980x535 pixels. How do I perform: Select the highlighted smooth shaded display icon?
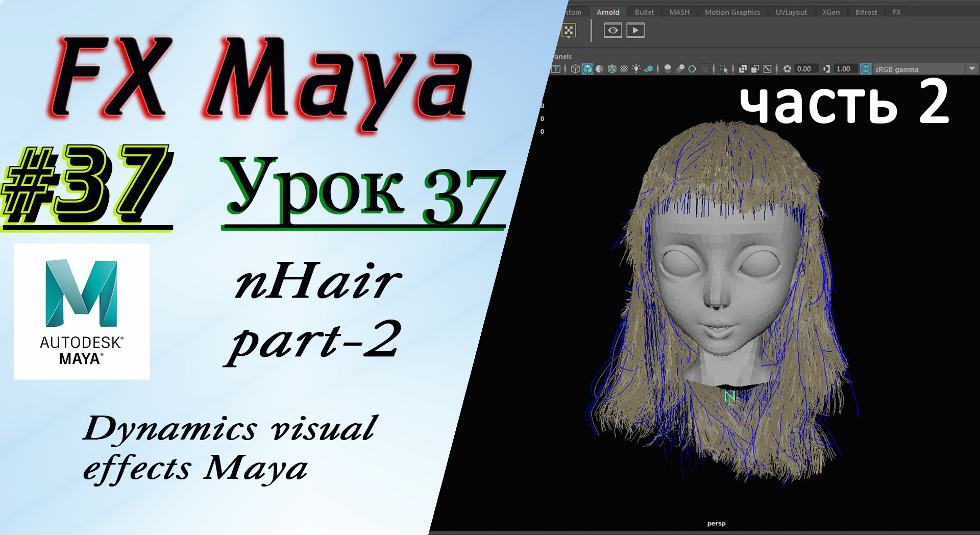[x=587, y=69]
